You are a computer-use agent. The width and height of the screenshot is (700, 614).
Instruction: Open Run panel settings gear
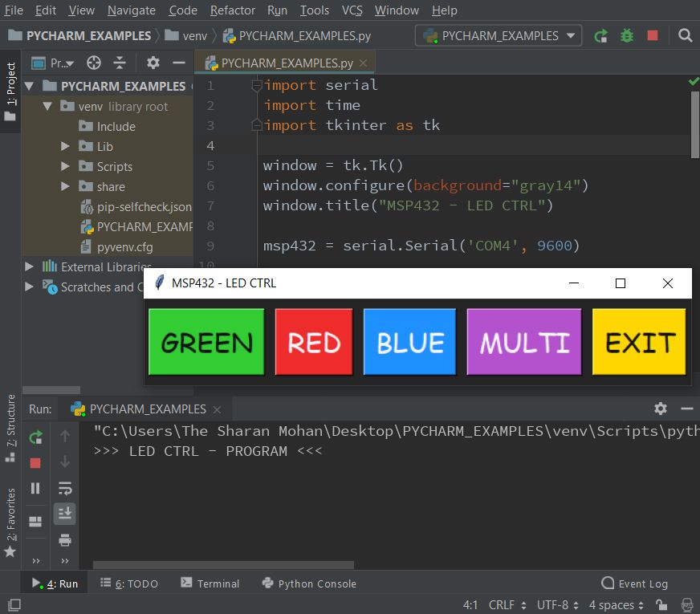pos(661,409)
